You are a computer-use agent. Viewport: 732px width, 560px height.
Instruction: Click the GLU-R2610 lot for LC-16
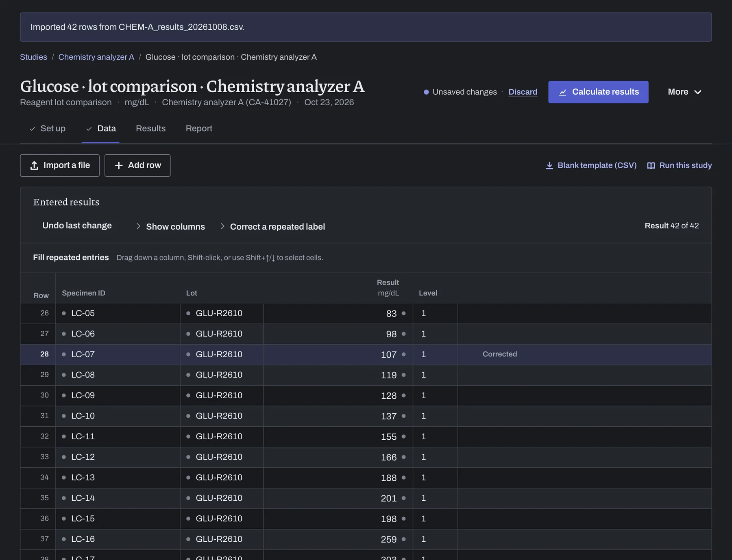coord(222,539)
